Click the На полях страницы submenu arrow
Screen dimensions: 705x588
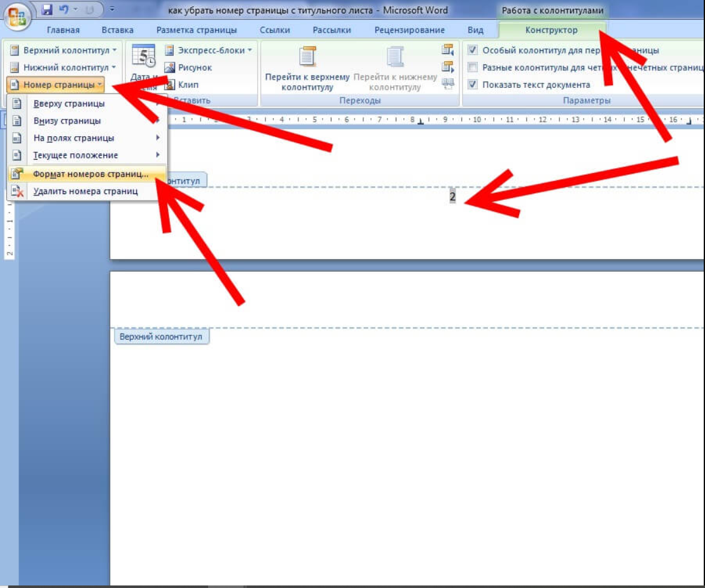[158, 137]
